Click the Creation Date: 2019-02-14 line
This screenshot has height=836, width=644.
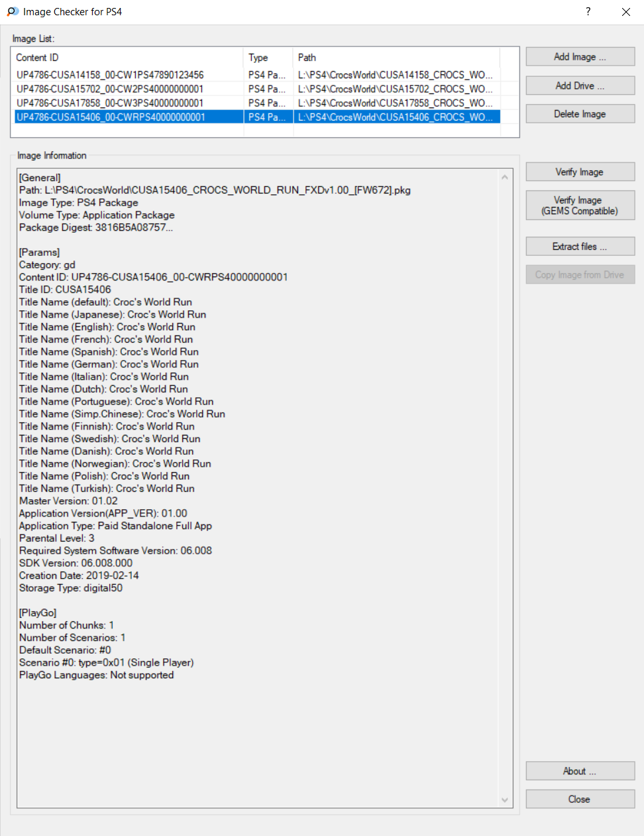click(79, 575)
